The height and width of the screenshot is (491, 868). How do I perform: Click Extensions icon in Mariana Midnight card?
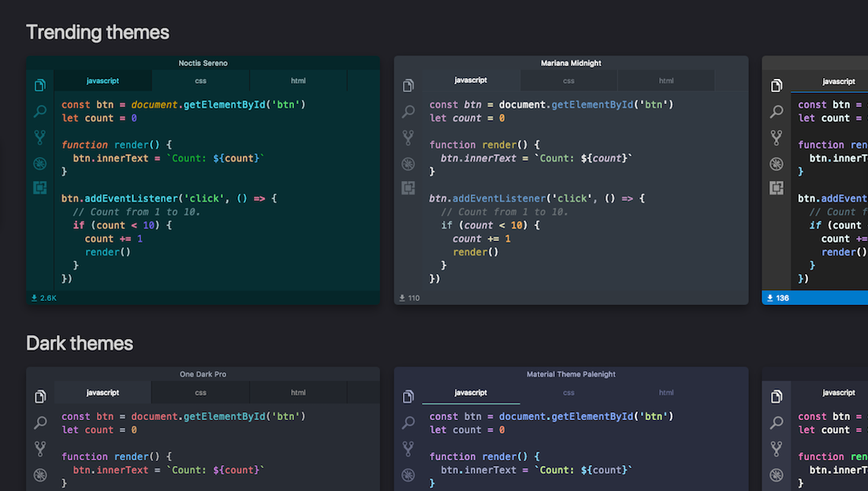[x=408, y=188]
